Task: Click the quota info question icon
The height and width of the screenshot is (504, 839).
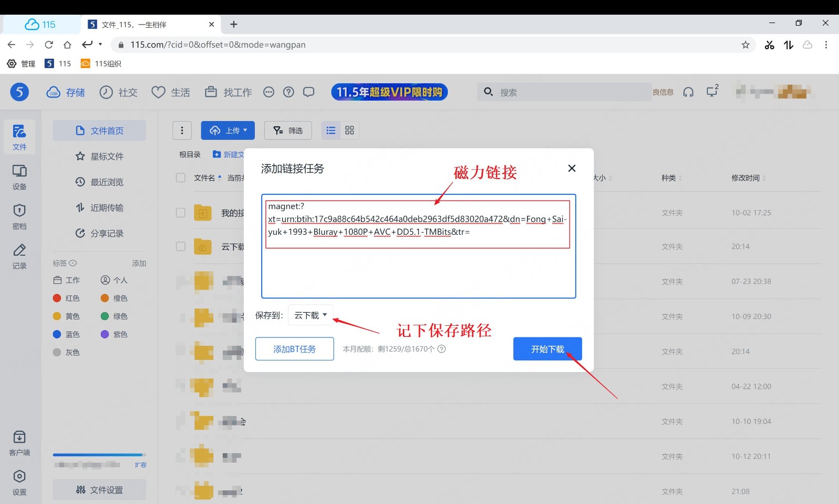Action: point(442,349)
